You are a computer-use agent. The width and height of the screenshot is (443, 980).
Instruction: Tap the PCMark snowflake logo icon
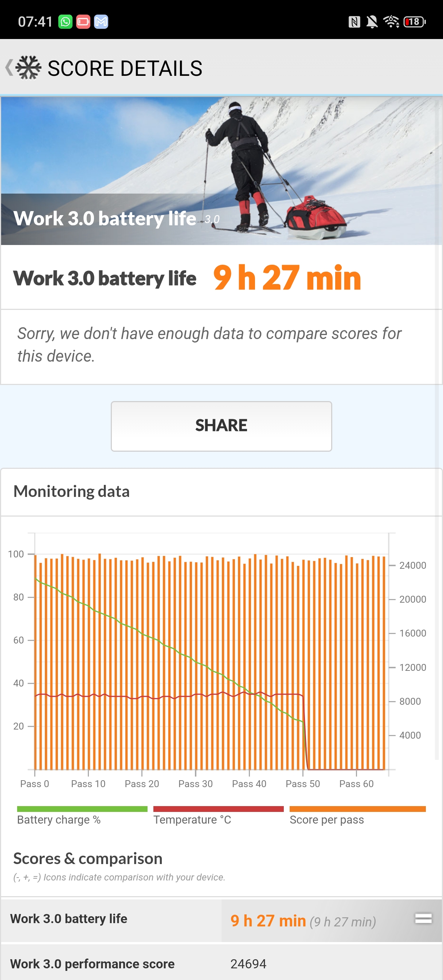click(28, 68)
